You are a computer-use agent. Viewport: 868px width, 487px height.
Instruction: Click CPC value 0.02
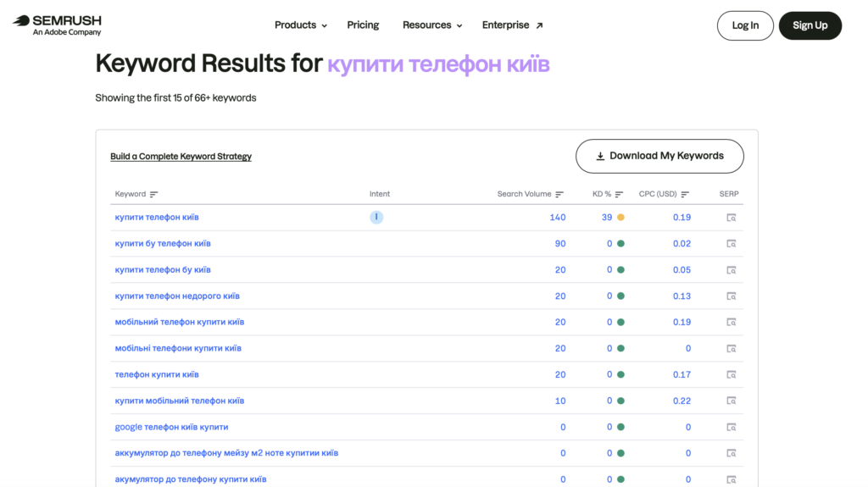coord(682,244)
